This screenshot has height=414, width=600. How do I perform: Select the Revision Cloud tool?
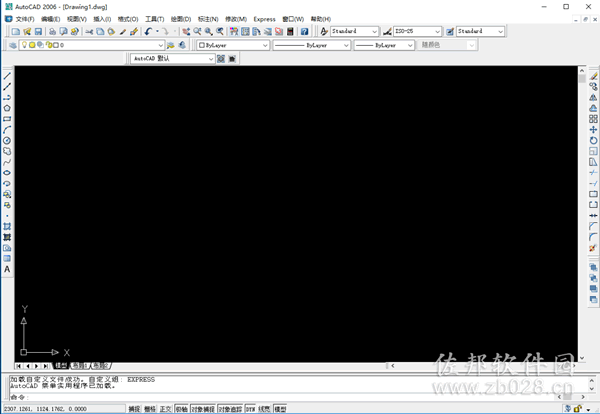point(7,151)
